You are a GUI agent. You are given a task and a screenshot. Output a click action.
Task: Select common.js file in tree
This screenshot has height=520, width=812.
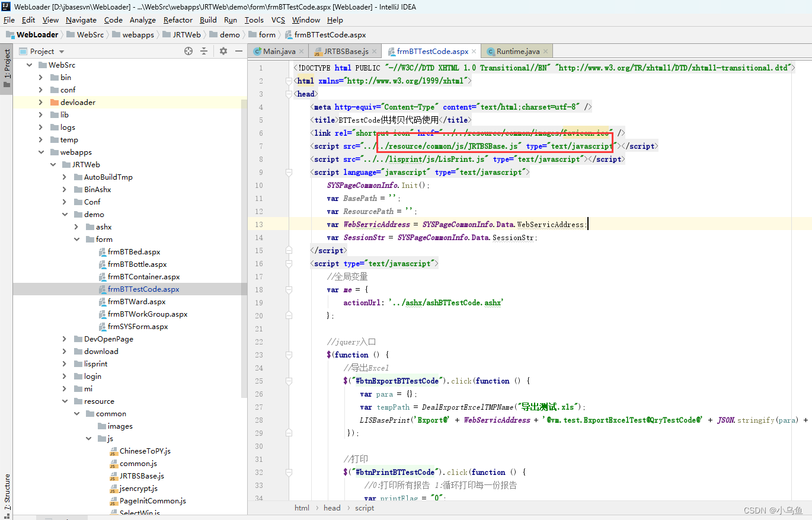(x=138, y=463)
